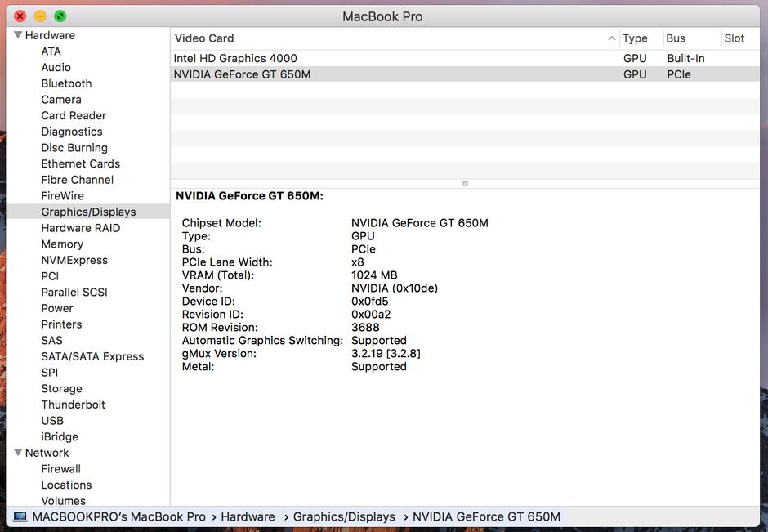Collapse the Network section triangle
Viewport: 768px width, 532px height.
click(18, 452)
